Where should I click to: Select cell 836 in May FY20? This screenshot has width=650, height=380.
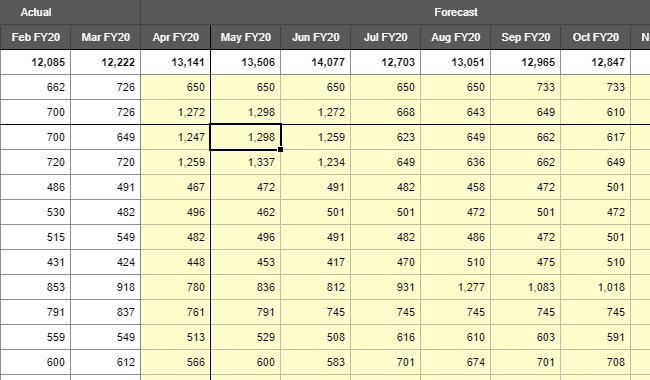[246, 287]
